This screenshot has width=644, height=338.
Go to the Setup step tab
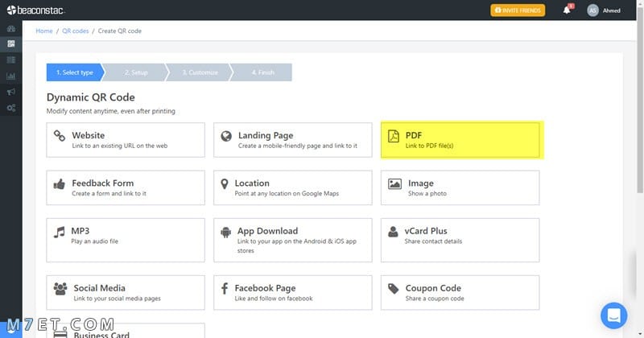136,72
